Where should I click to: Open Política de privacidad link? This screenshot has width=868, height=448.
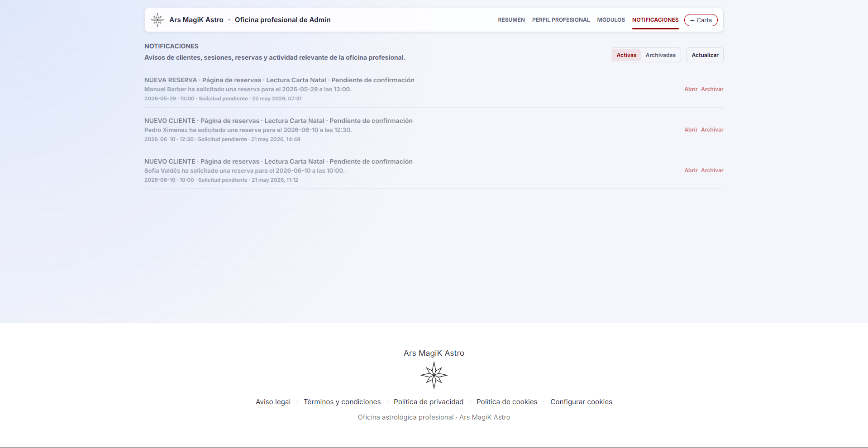coord(429,402)
